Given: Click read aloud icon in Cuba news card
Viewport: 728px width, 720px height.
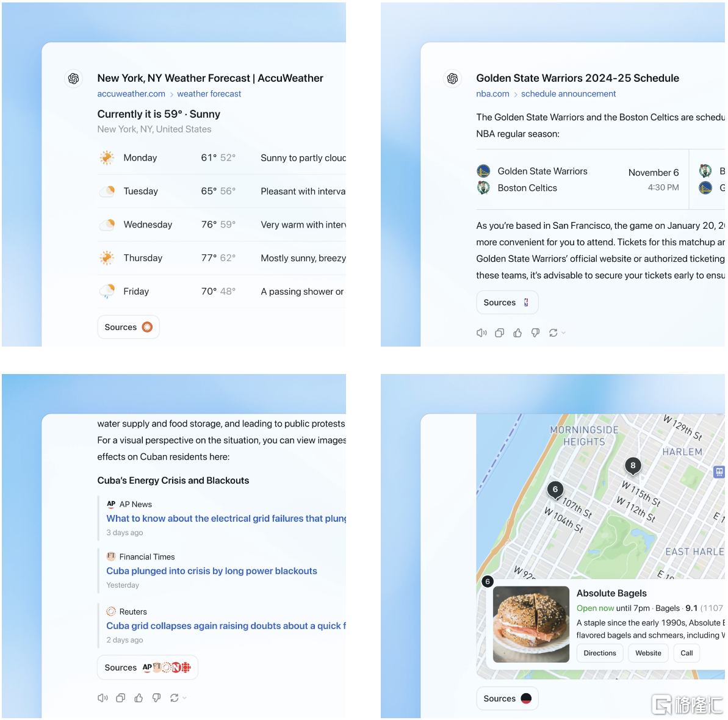Looking at the screenshot, I should click(x=103, y=697).
